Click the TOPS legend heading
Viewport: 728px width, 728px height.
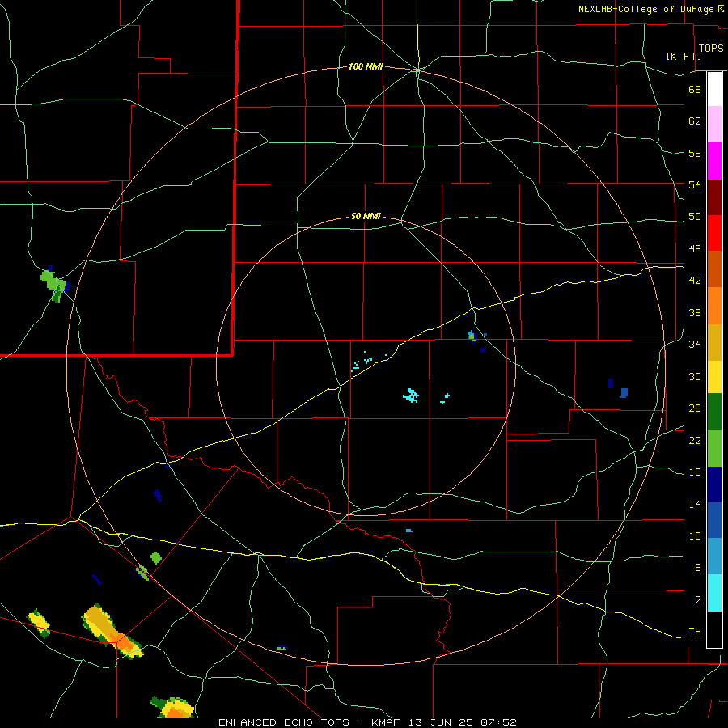point(711,49)
